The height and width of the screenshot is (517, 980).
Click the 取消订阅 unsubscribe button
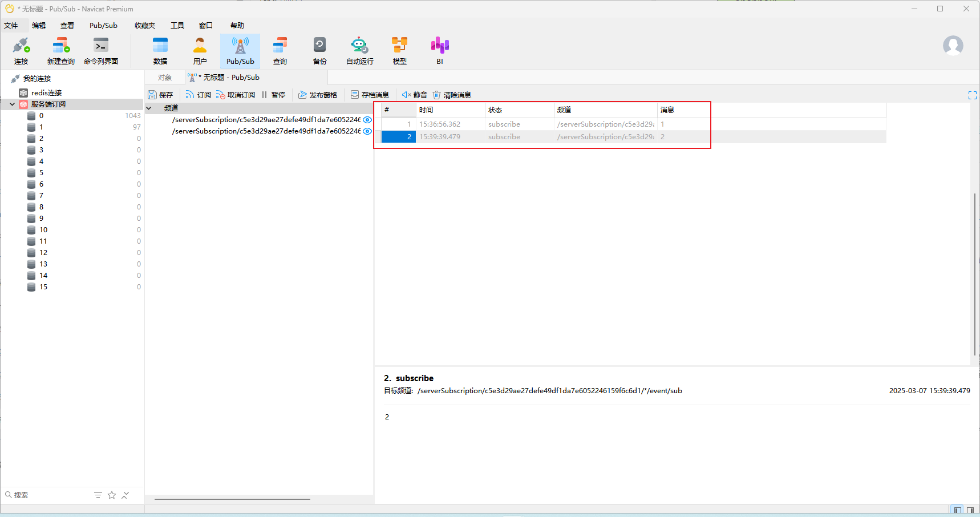(x=236, y=95)
